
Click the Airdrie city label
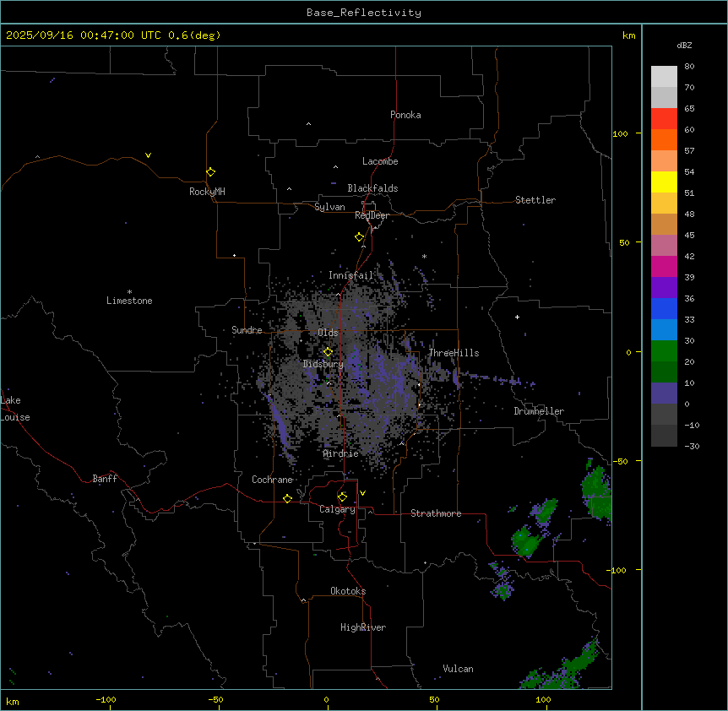pos(341,453)
